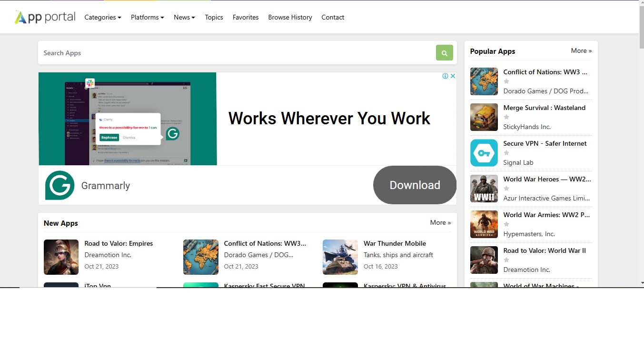Click star rating under Secure VPN
The height and width of the screenshot is (340, 644).
(x=506, y=153)
